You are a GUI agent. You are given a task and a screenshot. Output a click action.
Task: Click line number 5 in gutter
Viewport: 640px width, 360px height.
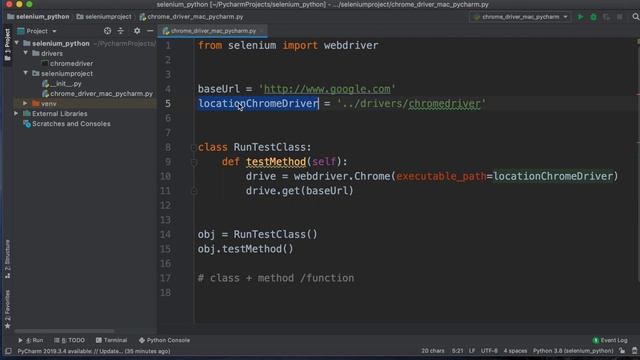click(168, 104)
